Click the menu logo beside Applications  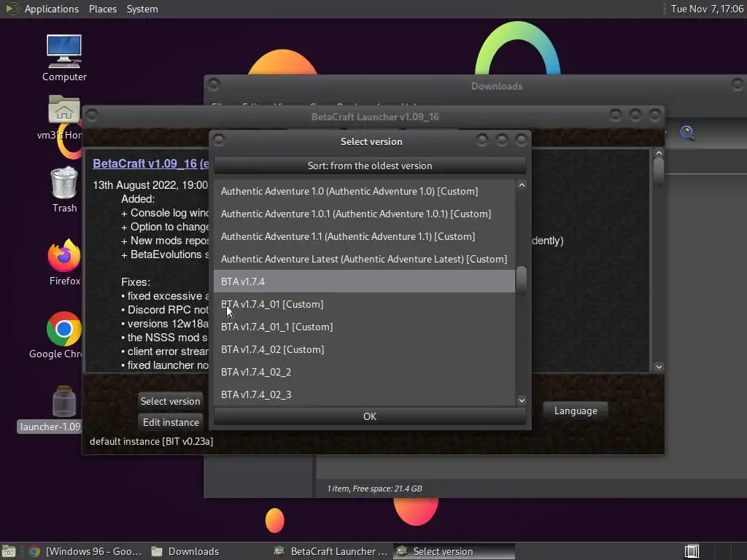pyautogui.click(x=12, y=9)
